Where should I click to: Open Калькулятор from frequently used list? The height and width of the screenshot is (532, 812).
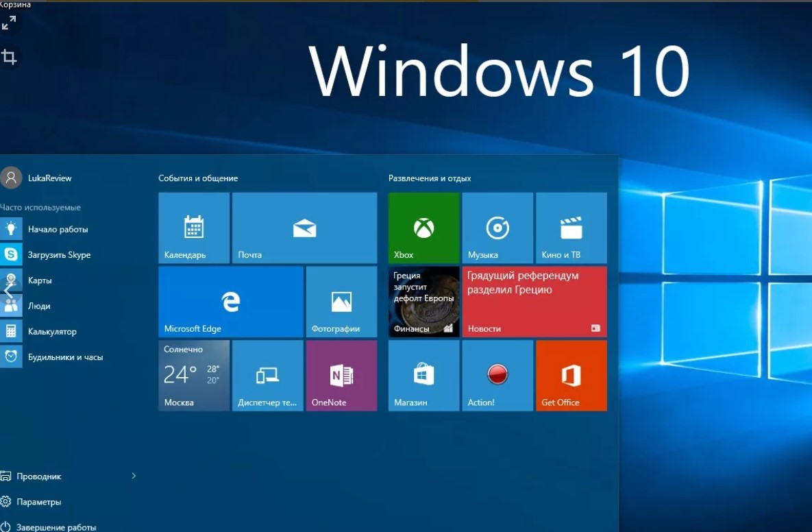(x=52, y=332)
